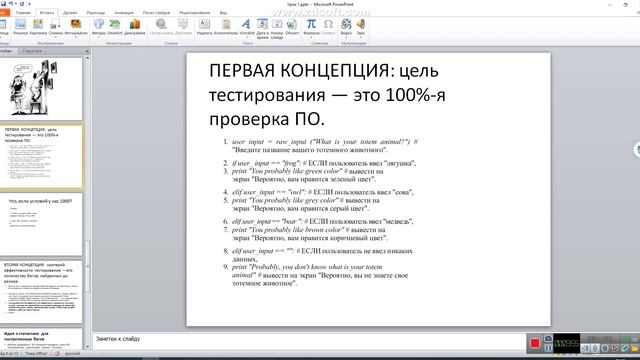The image size is (640, 360).
Task: Click the Action (Действие) button
Action: (x=183, y=27)
